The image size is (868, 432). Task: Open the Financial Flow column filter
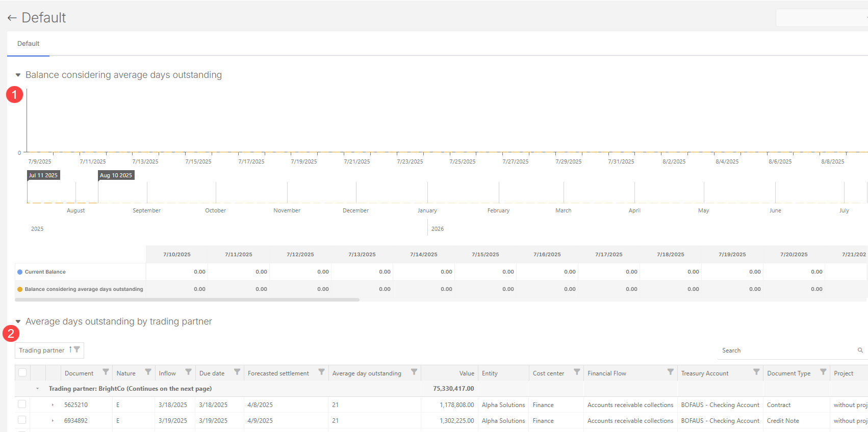pyautogui.click(x=670, y=372)
